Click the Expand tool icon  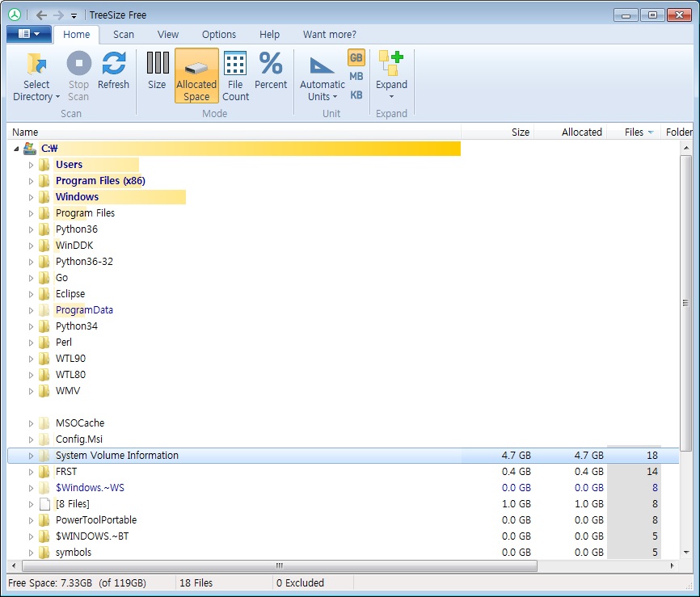point(391,63)
